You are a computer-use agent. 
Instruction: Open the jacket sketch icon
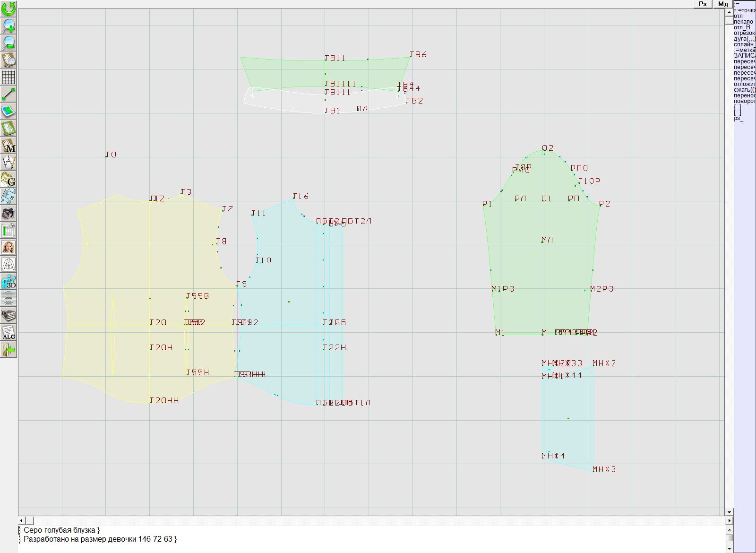pyautogui.click(x=9, y=264)
